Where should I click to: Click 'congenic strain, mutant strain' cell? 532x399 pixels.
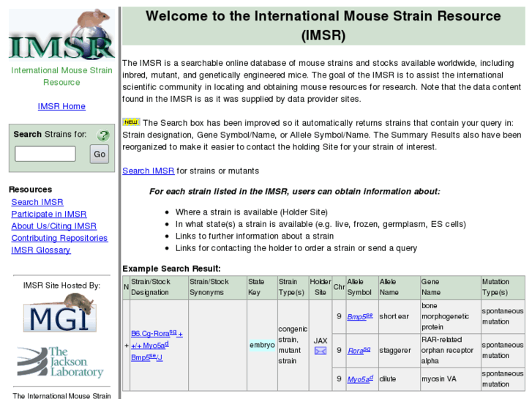293,345
